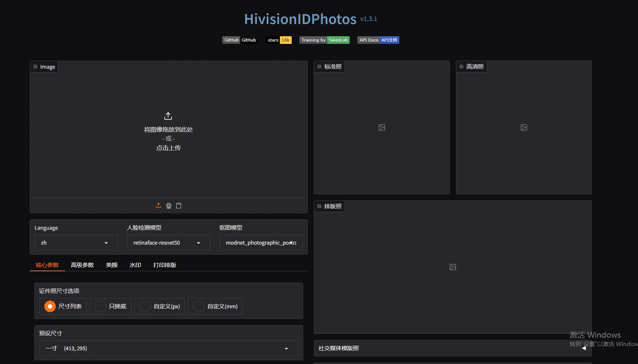Open the Language dropdown showing zh
This screenshot has width=638, height=364.
76,243
